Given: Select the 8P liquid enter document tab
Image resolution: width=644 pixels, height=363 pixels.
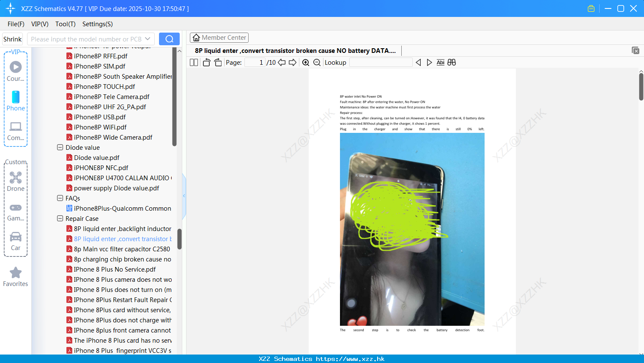Looking at the screenshot, I should (295, 51).
